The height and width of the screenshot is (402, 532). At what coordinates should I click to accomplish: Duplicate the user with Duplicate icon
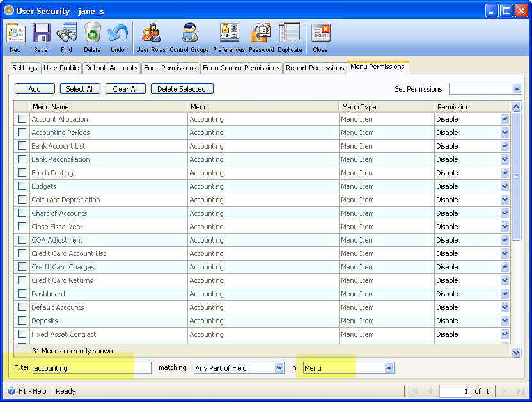click(290, 37)
